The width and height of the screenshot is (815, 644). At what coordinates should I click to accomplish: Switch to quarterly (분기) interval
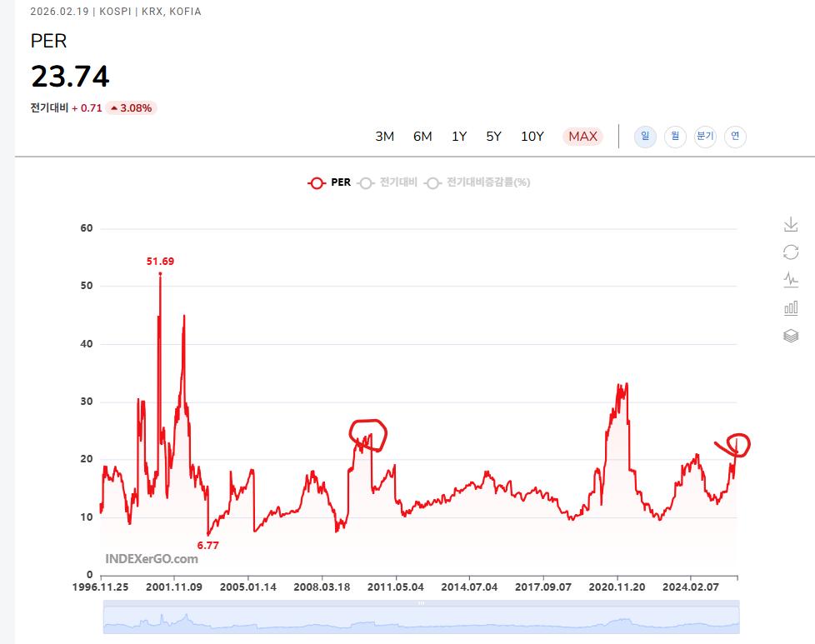click(x=705, y=137)
